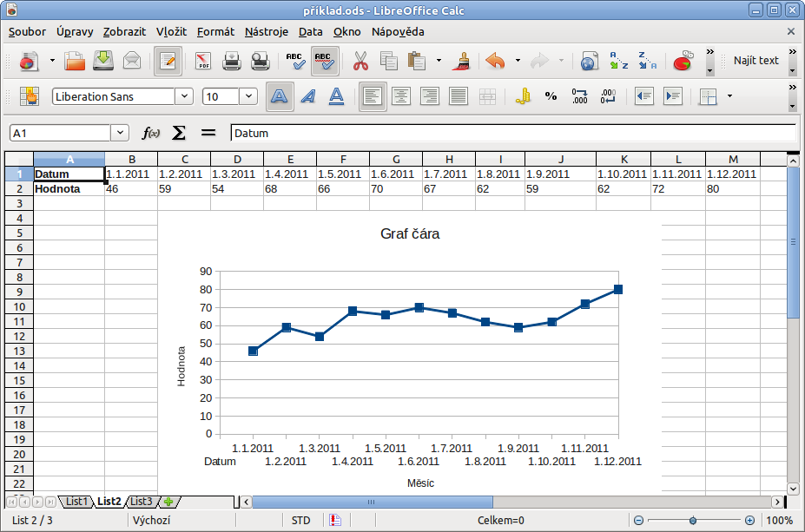Paste from clipboard icon
The height and width of the screenshot is (532, 805).
click(417, 61)
